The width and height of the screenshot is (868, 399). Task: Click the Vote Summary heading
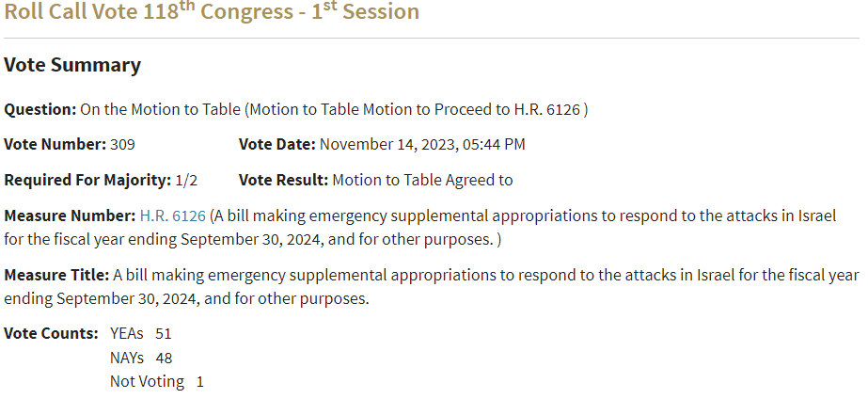pos(72,65)
